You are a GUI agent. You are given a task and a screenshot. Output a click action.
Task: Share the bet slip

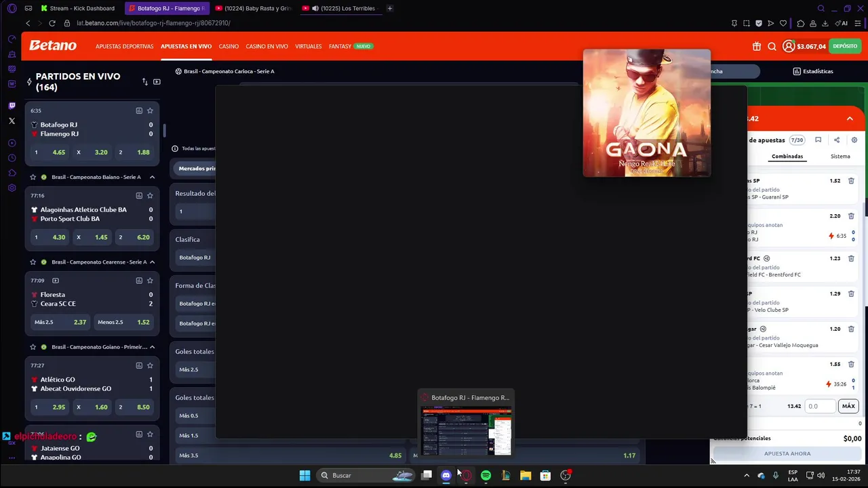(x=837, y=140)
